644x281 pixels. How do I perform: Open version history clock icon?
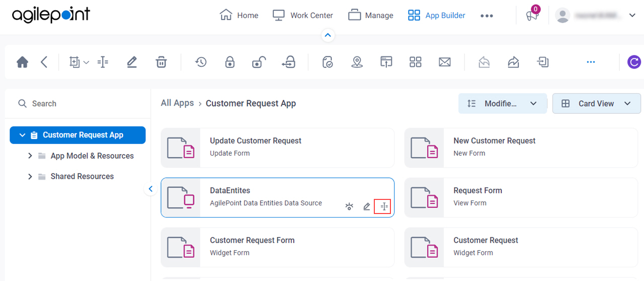click(201, 62)
